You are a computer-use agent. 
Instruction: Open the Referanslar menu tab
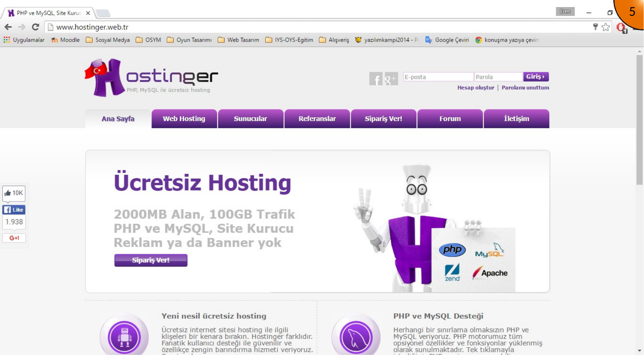(x=317, y=119)
